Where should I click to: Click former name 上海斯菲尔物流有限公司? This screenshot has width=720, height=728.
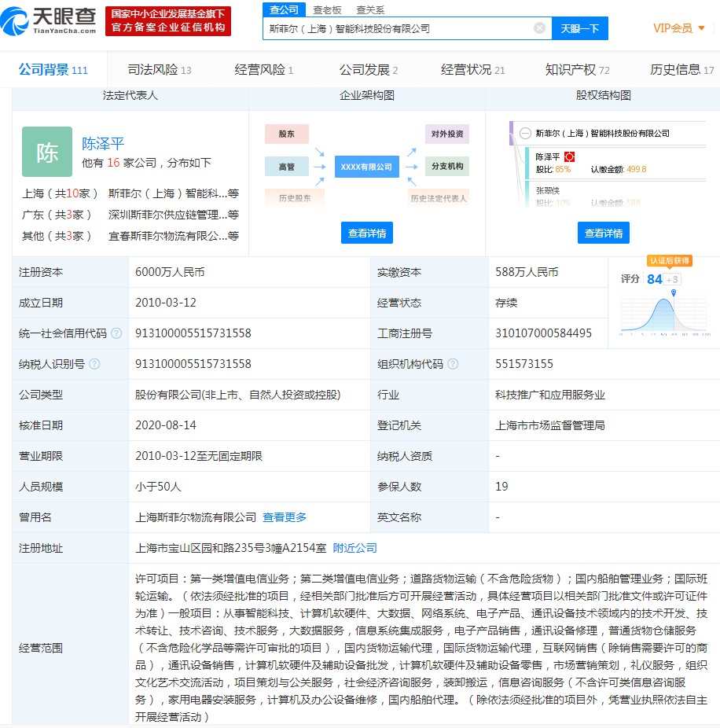196,517
